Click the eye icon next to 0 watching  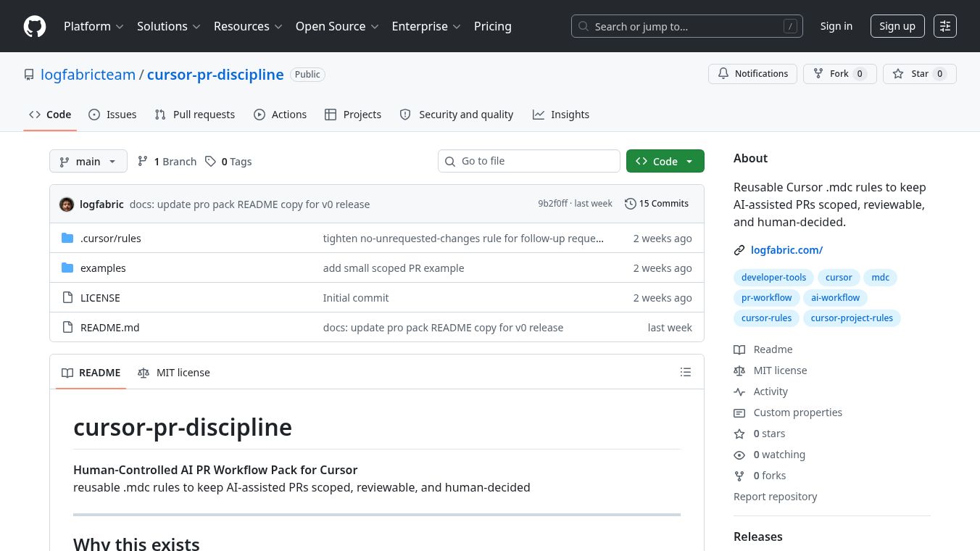click(739, 455)
